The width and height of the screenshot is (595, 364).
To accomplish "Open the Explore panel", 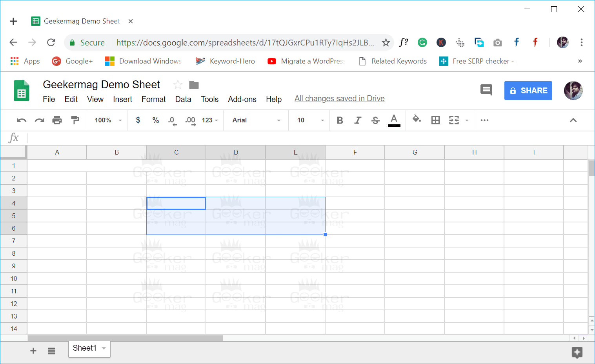I will coord(577,352).
